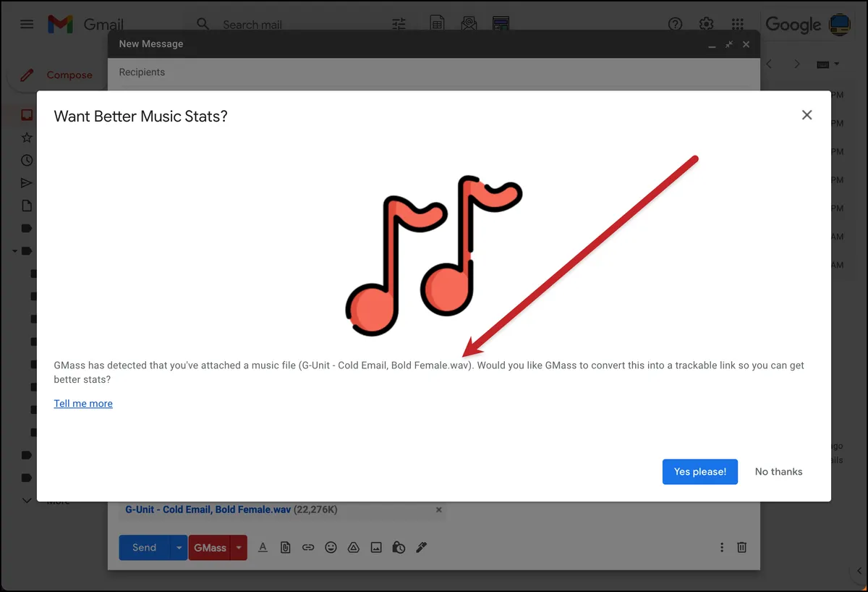
Task: Open the GMass envelope follow-up icon
Action: (468, 24)
